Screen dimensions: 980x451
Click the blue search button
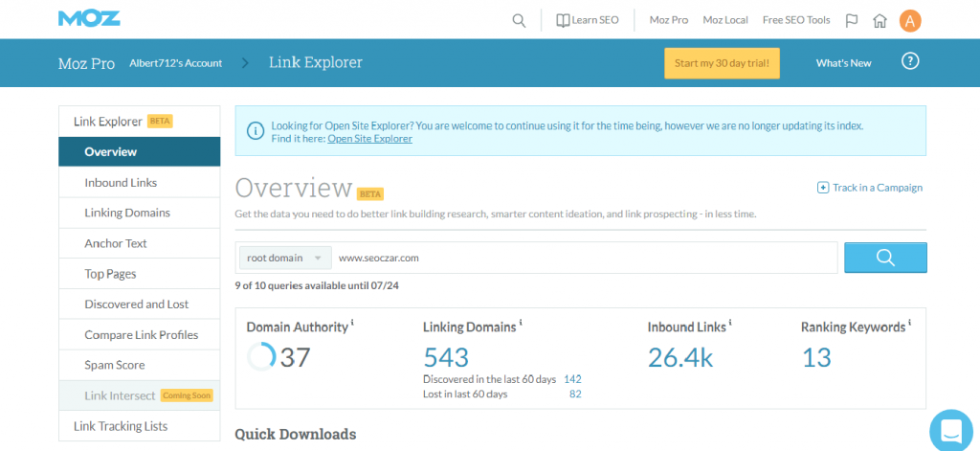pos(885,258)
